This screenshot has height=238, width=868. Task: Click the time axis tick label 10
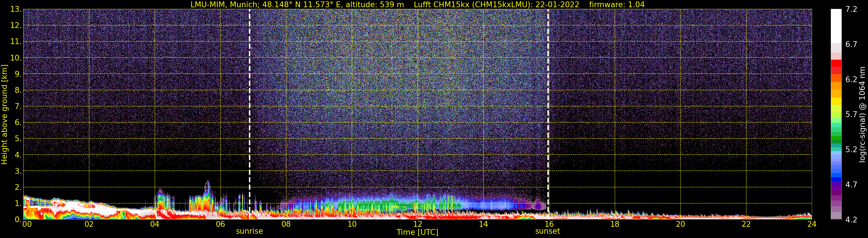tap(352, 224)
